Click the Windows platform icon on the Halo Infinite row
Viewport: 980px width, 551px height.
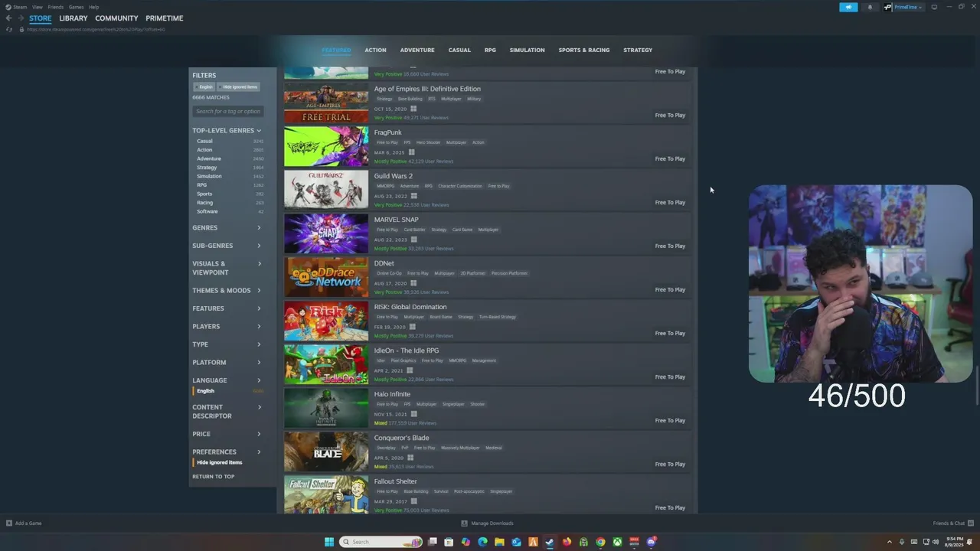coord(413,414)
